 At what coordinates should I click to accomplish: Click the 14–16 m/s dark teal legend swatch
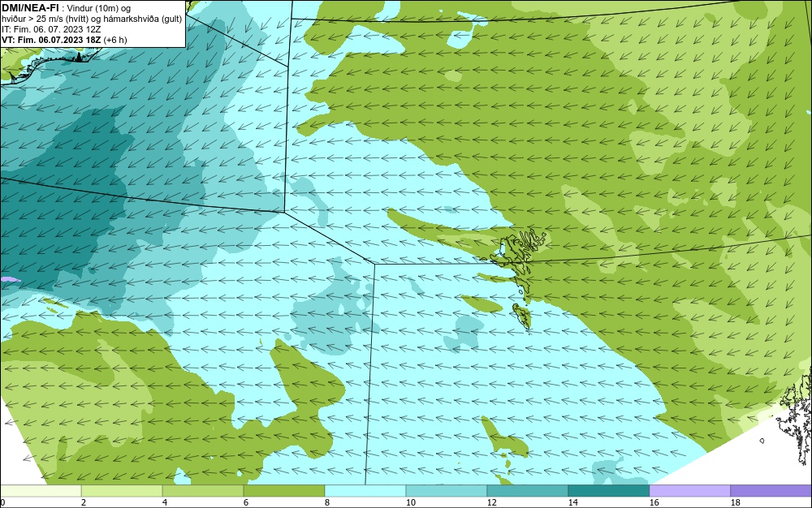pos(608,491)
